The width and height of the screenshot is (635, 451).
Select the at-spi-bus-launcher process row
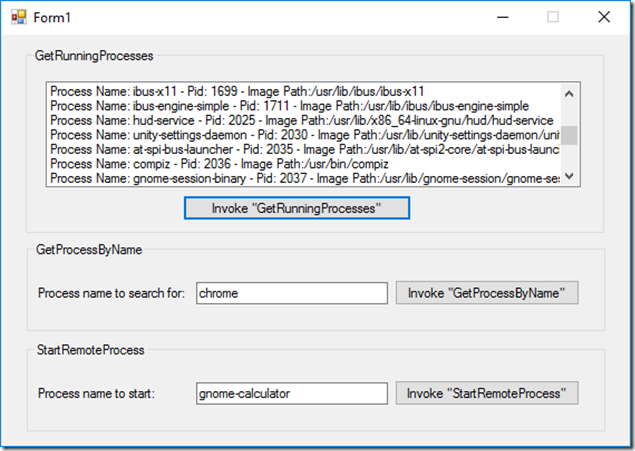click(x=300, y=149)
